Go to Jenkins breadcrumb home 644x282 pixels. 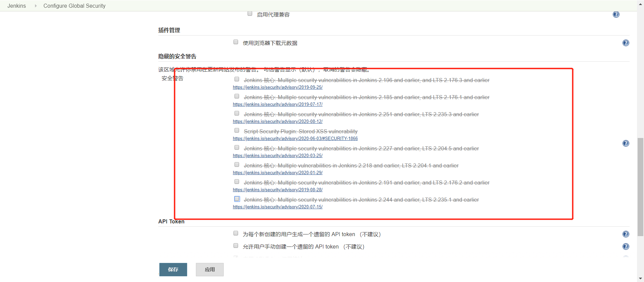point(17,6)
